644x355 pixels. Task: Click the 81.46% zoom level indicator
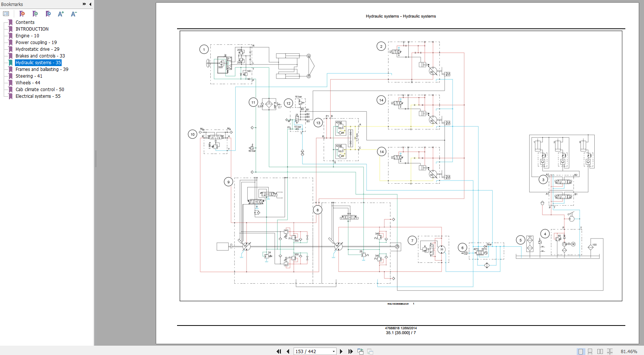coord(629,351)
